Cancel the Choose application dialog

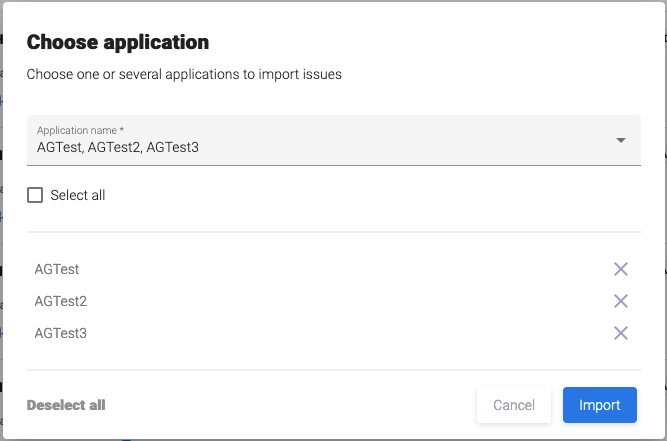(x=514, y=405)
